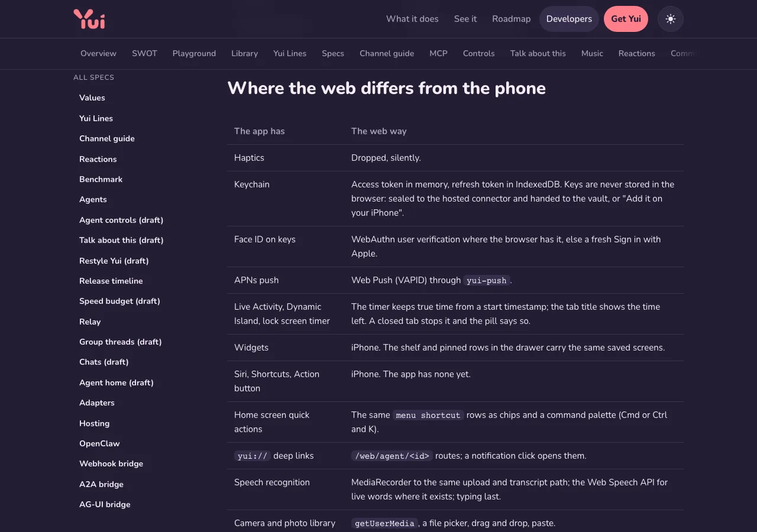Open the Hosting spec
This screenshot has height=532, width=757.
[x=95, y=423]
